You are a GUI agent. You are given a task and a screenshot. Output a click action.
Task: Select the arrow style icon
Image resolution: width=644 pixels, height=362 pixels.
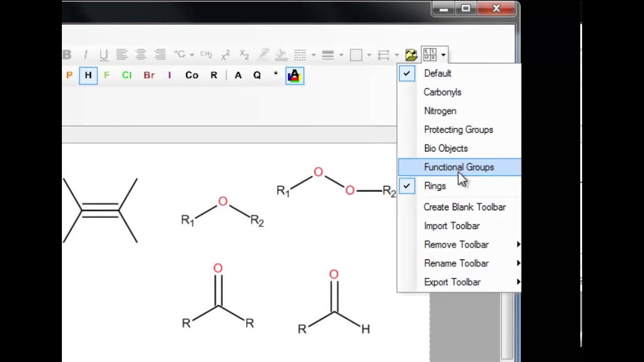tap(383, 54)
